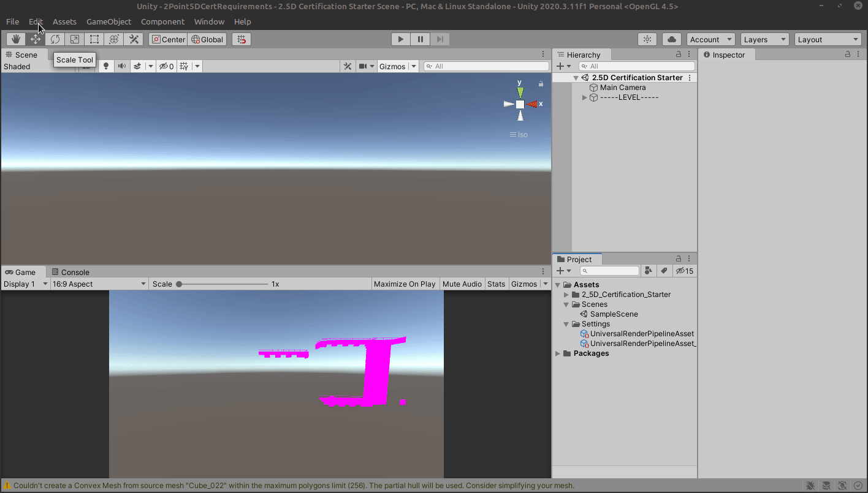Click Search by Label tag icon in Project

(664, 271)
